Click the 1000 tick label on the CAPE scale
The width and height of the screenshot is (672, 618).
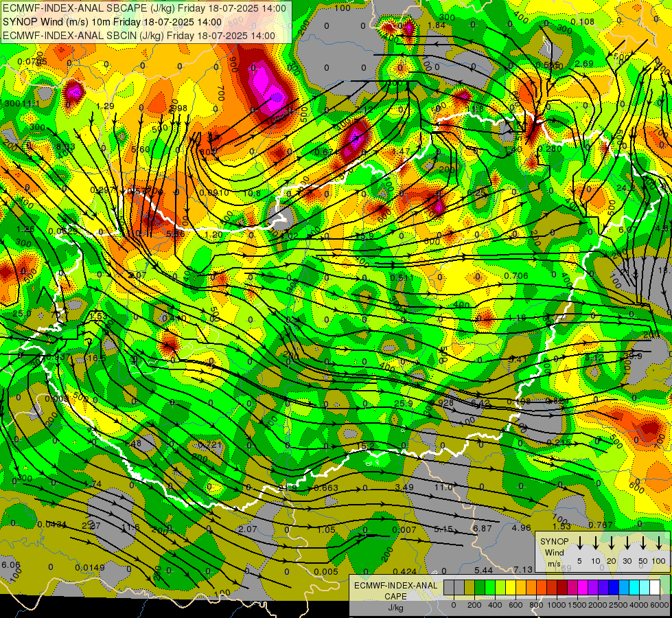(x=557, y=605)
